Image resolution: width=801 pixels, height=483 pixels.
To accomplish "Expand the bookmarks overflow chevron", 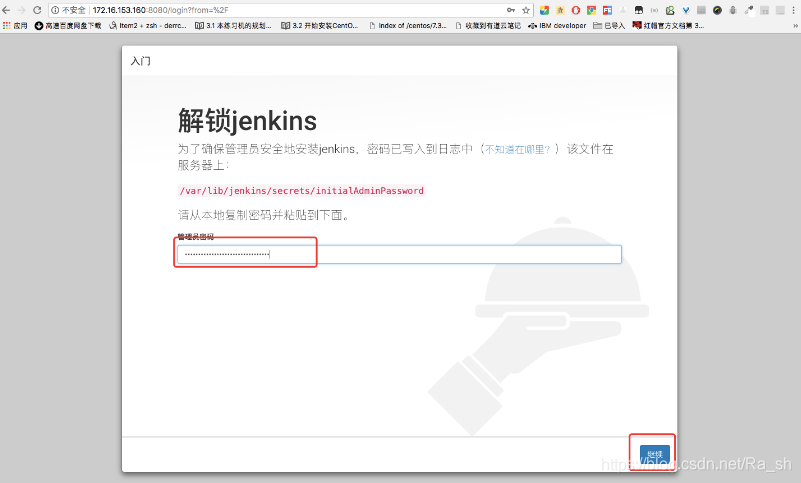I will [x=795, y=26].
